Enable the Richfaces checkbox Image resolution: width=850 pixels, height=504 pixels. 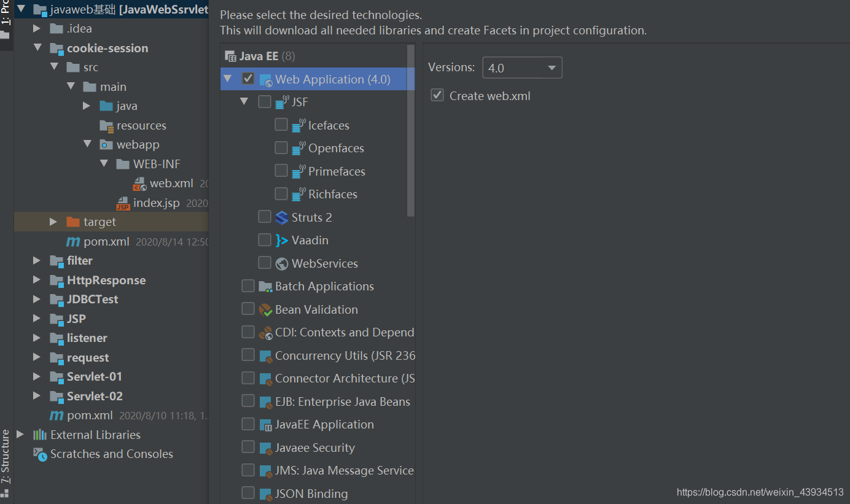281,193
